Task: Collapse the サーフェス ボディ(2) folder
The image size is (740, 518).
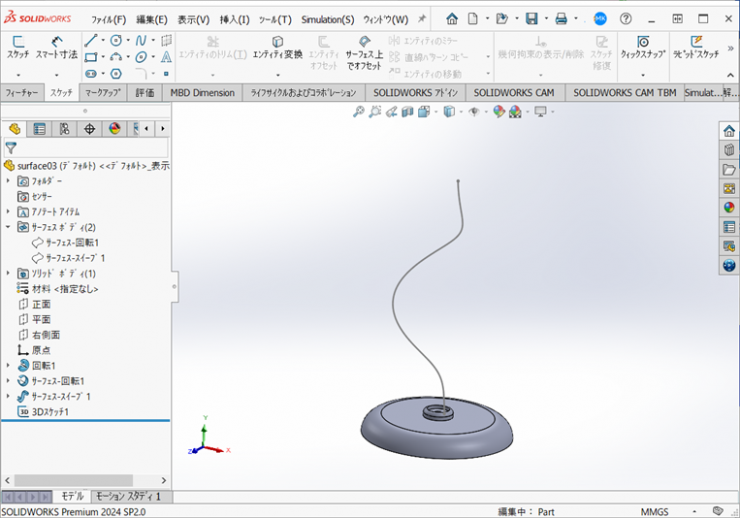Action: pos(9,227)
